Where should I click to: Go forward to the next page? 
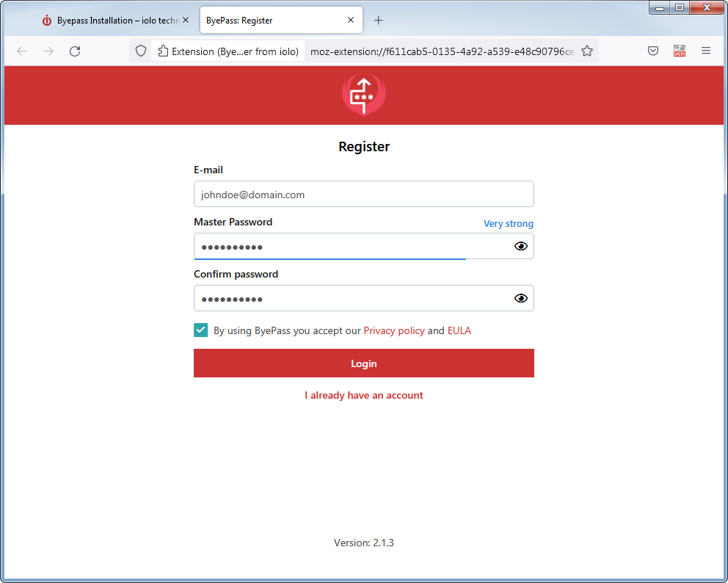[x=48, y=51]
